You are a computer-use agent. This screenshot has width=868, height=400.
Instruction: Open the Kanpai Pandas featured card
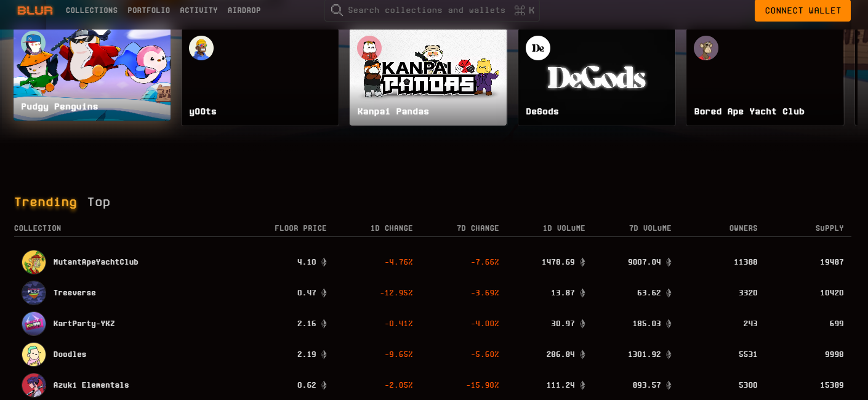(428, 77)
